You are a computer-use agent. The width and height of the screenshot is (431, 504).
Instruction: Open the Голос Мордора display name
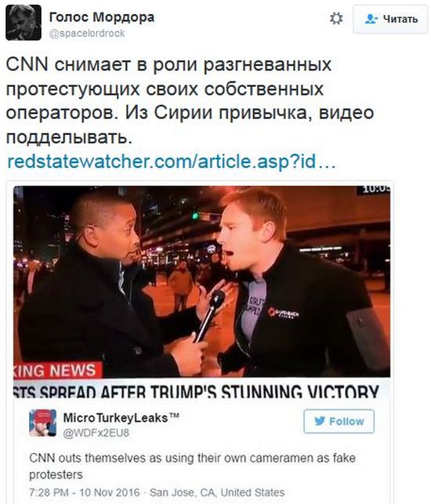102,16
